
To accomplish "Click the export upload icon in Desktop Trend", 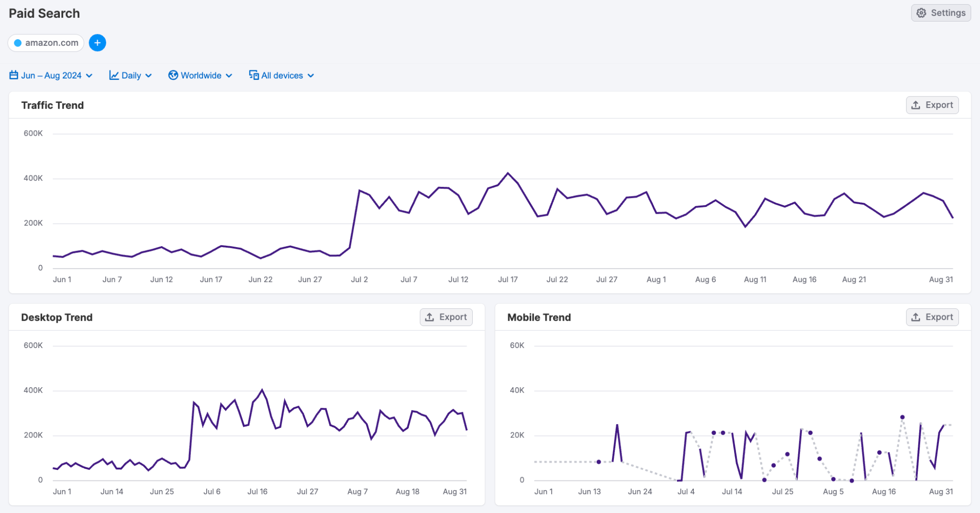I will (x=430, y=317).
